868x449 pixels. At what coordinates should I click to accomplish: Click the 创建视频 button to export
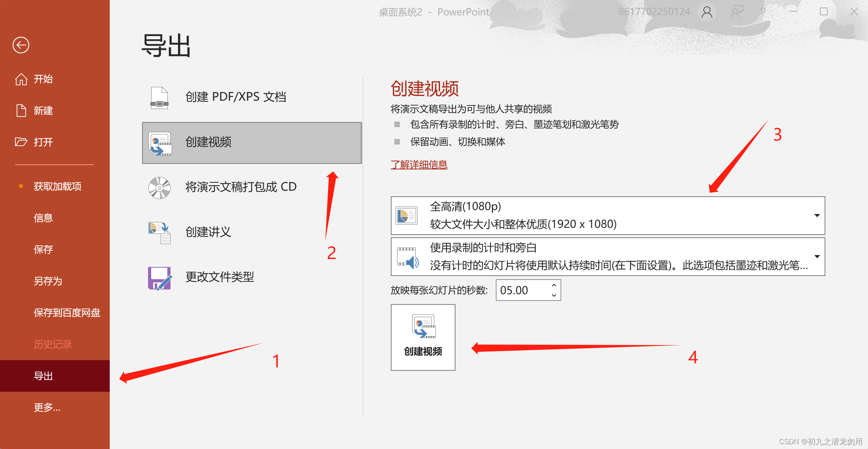pyautogui.click(x=423, y=337)
